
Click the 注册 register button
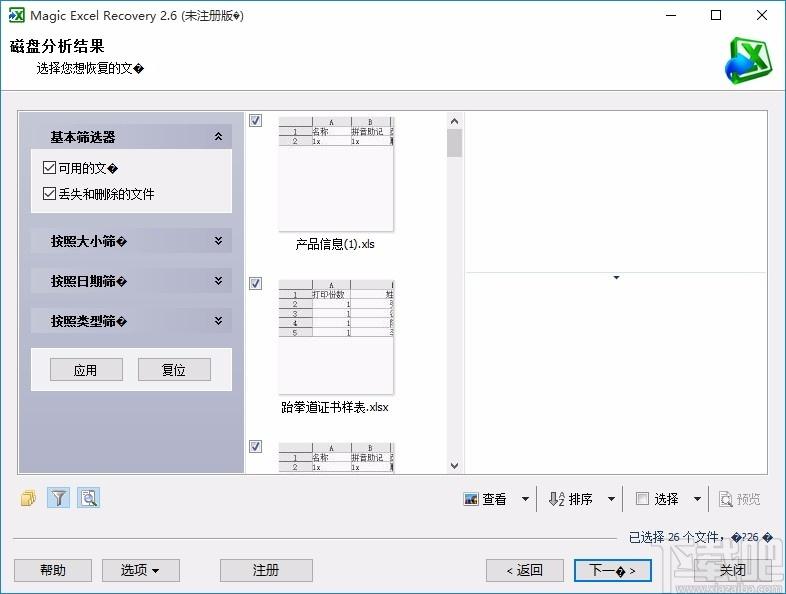pos(266,570)
